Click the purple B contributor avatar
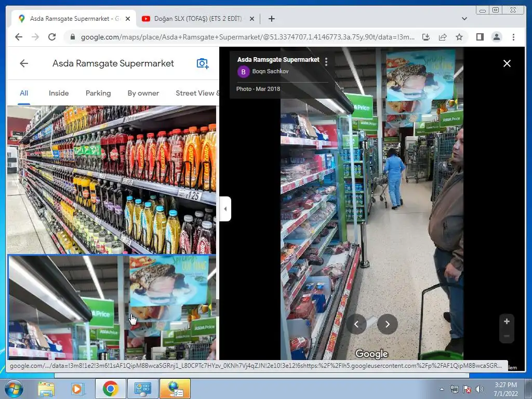The image size is (532, 399). click(x=243, y=72)
